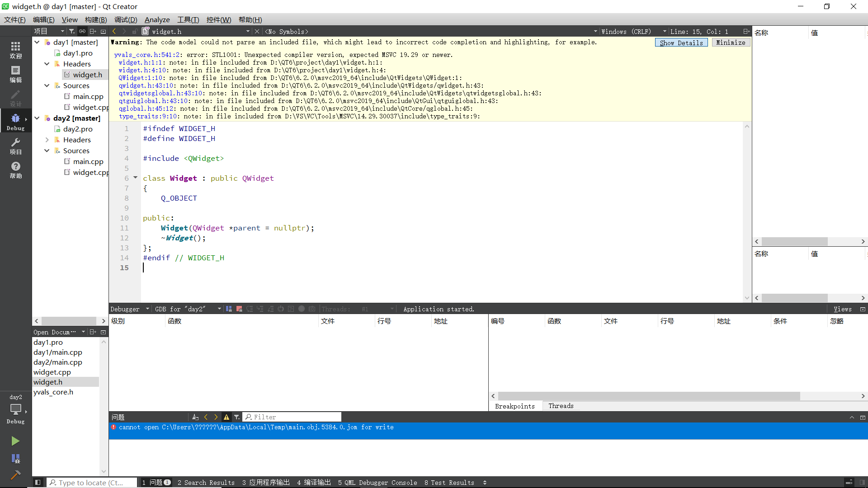Click inside the Filter field of Issues pane
The width and height of the screenshot is (868, 488).
pyautogui.click(x=292, y=417)
